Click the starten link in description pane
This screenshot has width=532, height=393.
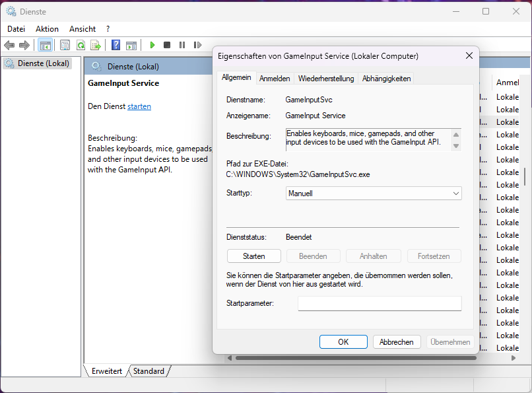pos(139,106)
